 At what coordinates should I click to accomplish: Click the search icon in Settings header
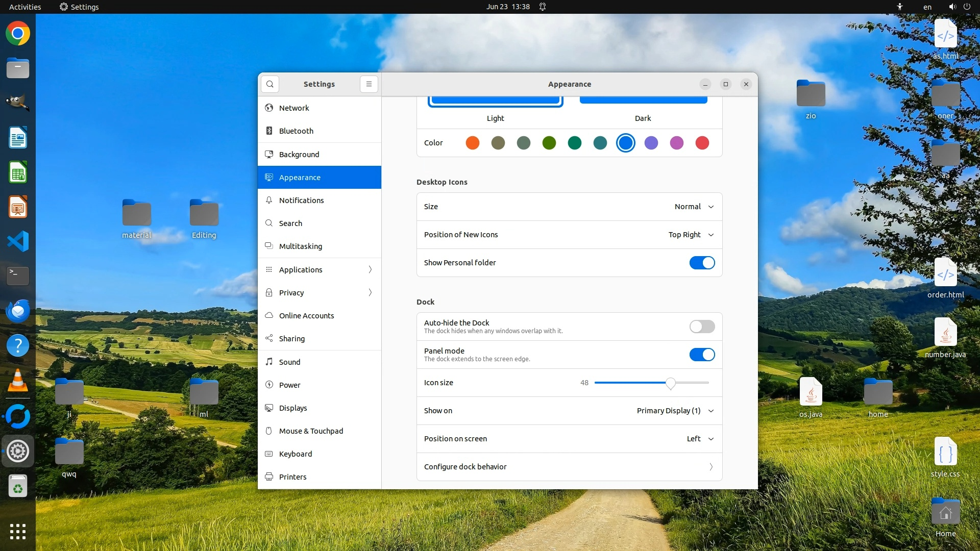pos(269,84)
